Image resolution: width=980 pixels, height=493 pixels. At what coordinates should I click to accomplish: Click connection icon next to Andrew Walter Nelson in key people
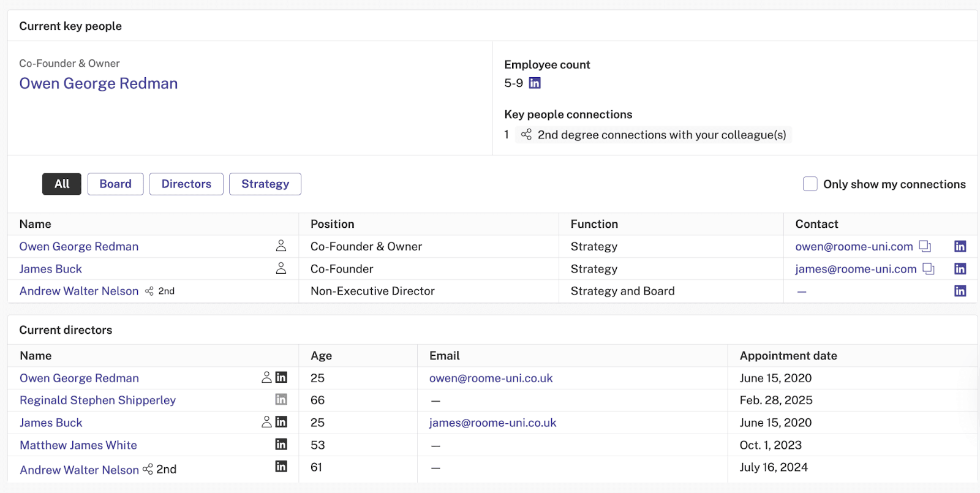click(x=149, y=291)
